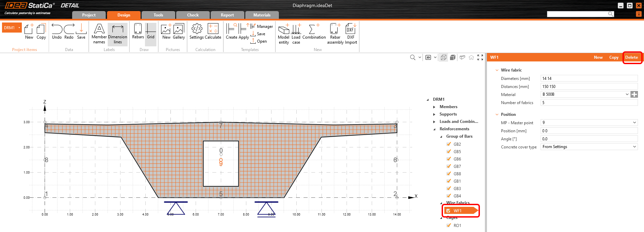Switch to the Check tab

point(193,15)
